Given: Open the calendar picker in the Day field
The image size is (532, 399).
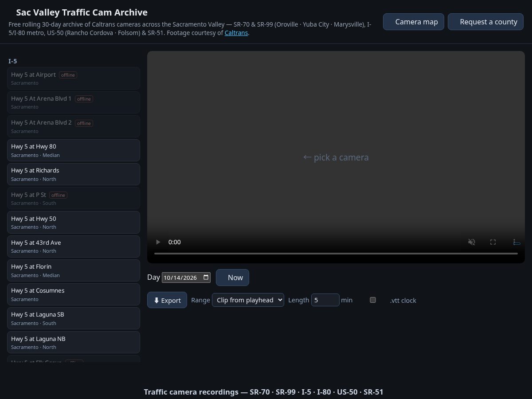Looking at the screenshot, I should tap(206, 278).
